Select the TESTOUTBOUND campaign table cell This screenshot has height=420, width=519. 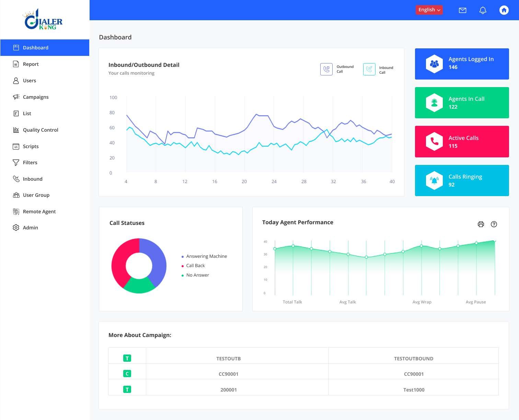413,359
